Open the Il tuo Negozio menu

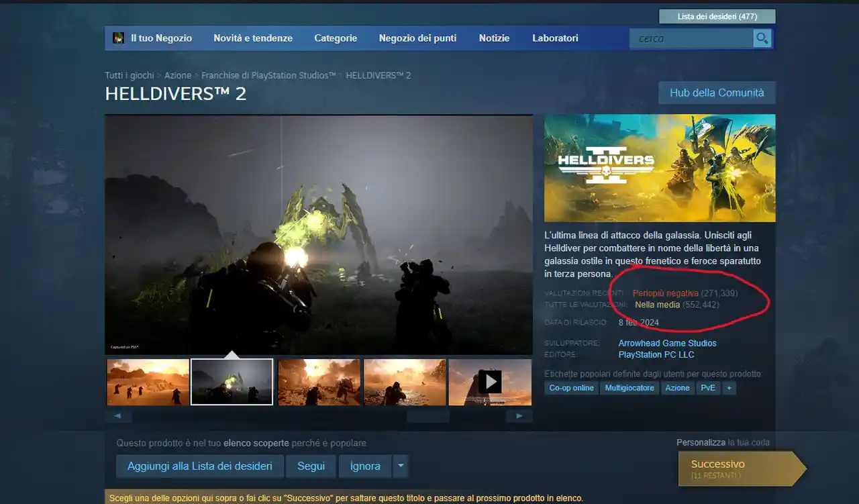click(161, 38)
